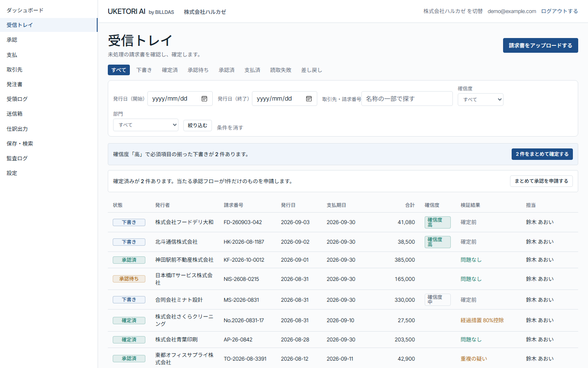The height and width of the screenshot is (368, 588).
Task: Select the 神田駅前不動産株式会社 row
Action: pyautogui.click(x=343, y=260)
